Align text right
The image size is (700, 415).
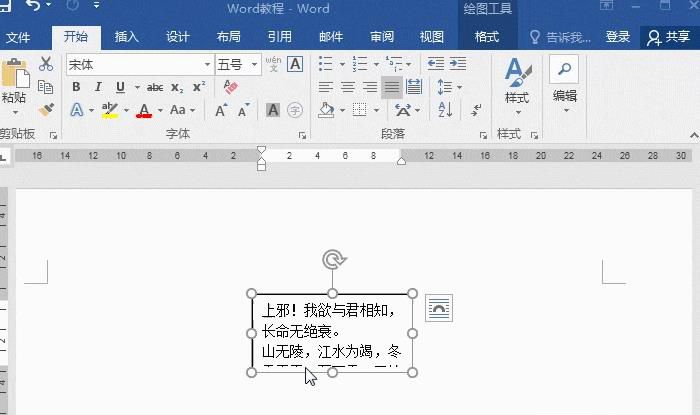pyautogui.click(x=370, y=87)
